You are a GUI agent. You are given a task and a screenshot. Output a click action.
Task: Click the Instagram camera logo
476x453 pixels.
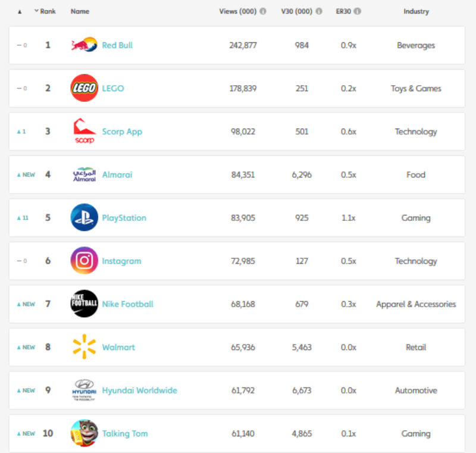pos(84,261)
